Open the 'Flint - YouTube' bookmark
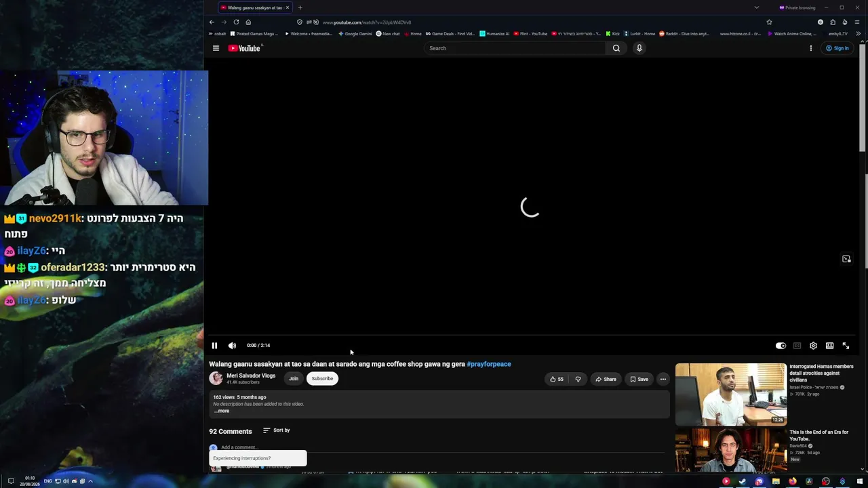 (530, 34)
